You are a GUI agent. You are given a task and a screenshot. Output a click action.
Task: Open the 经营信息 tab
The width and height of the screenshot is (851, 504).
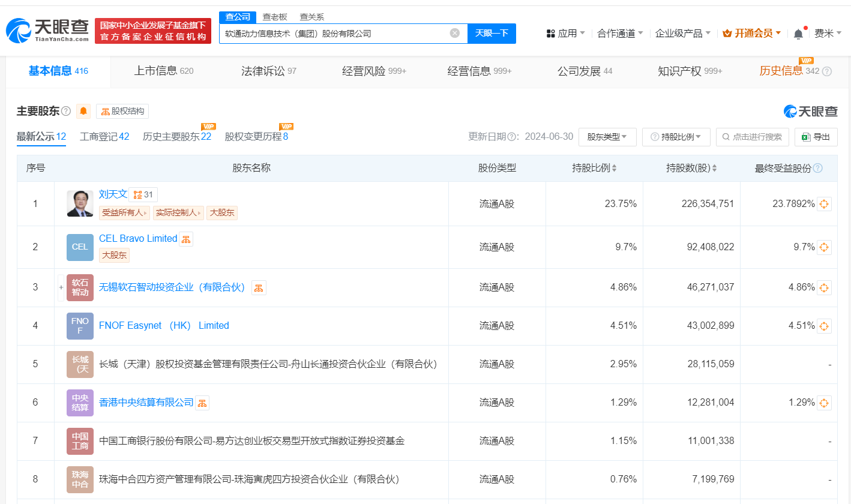(x=480, y=71)
